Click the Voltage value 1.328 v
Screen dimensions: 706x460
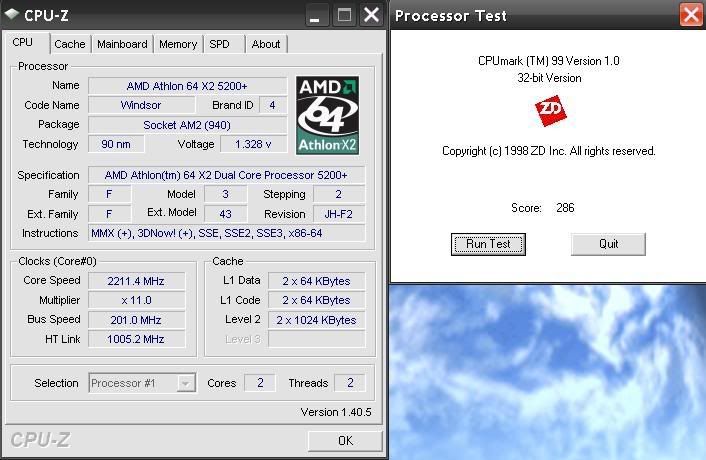(x=253, y=144)
